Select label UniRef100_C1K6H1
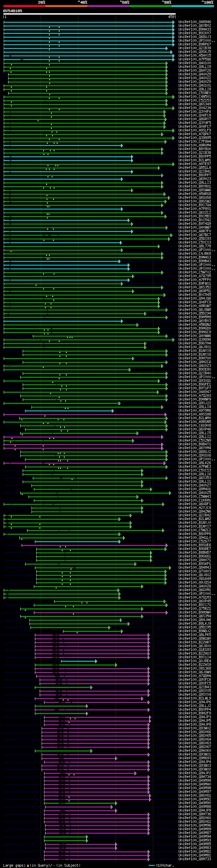The height and width of the screenshot is (868, 217). click(195, 500)
